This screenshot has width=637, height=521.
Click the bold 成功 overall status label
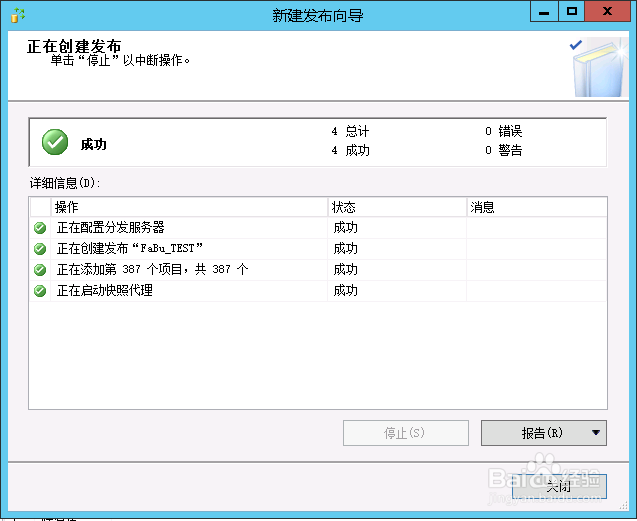(93, 144)
